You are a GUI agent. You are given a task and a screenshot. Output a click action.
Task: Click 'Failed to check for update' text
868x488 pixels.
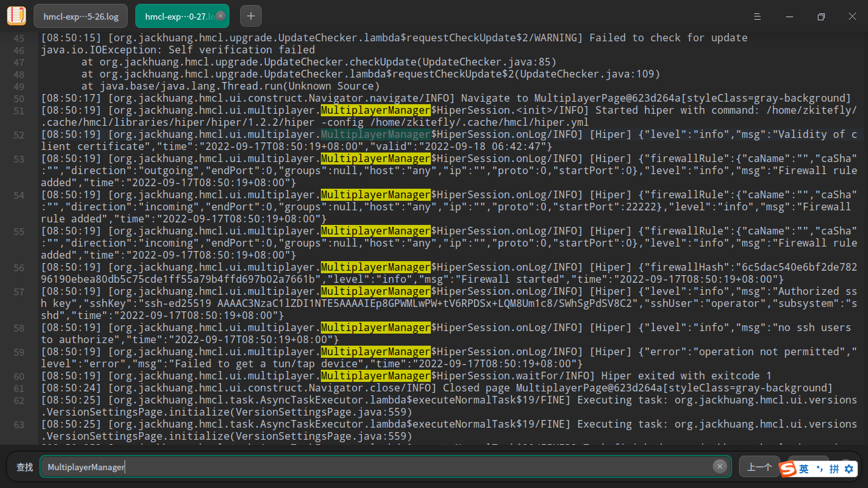[668, 38]
